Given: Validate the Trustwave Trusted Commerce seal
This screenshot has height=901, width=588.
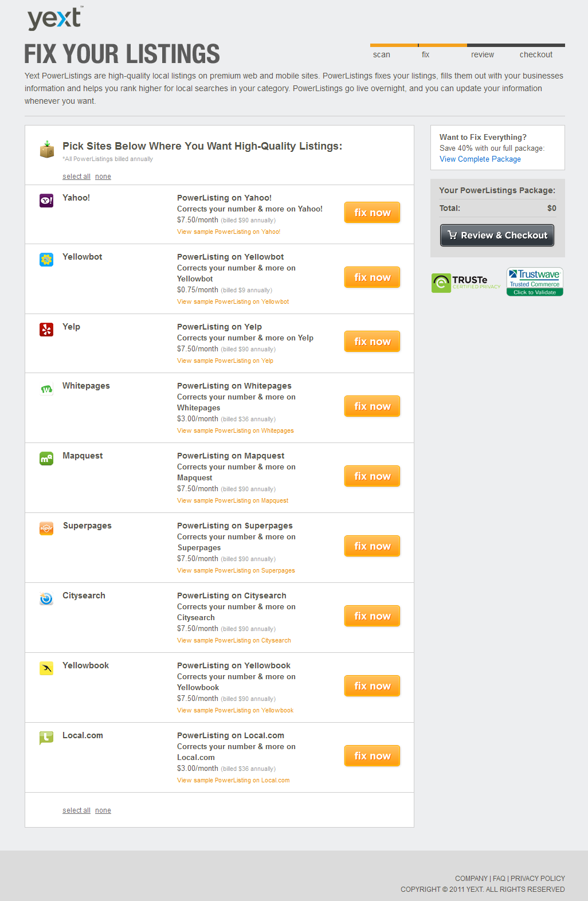Looking at the screenshot, I should 535,281.
